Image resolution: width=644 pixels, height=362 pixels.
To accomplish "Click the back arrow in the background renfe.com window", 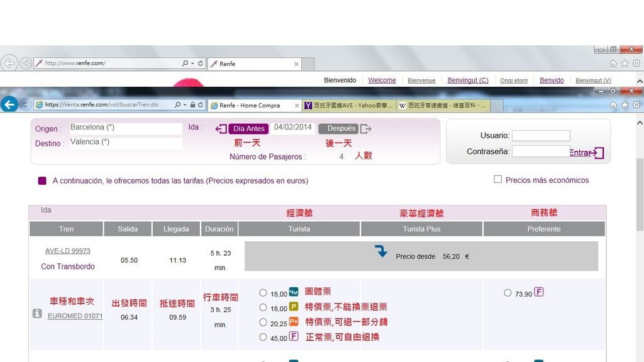I will 9,63.
